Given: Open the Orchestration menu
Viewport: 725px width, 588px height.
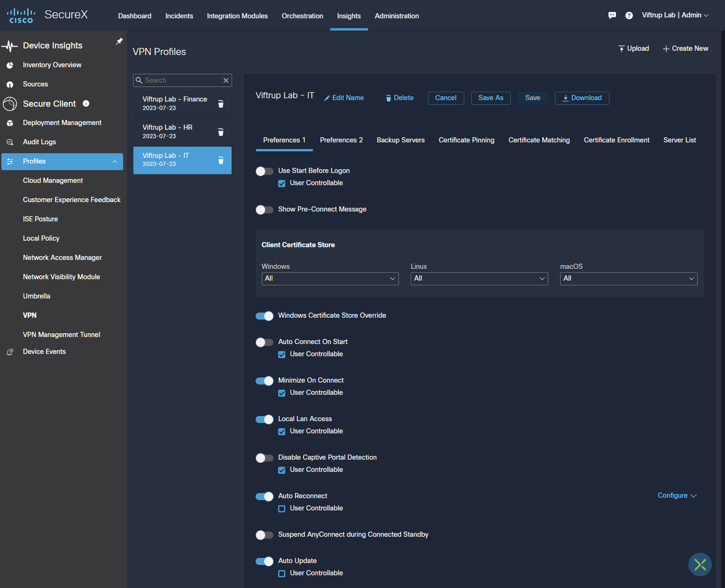Looking at the screenshot, I should click(x=302, y=16).
